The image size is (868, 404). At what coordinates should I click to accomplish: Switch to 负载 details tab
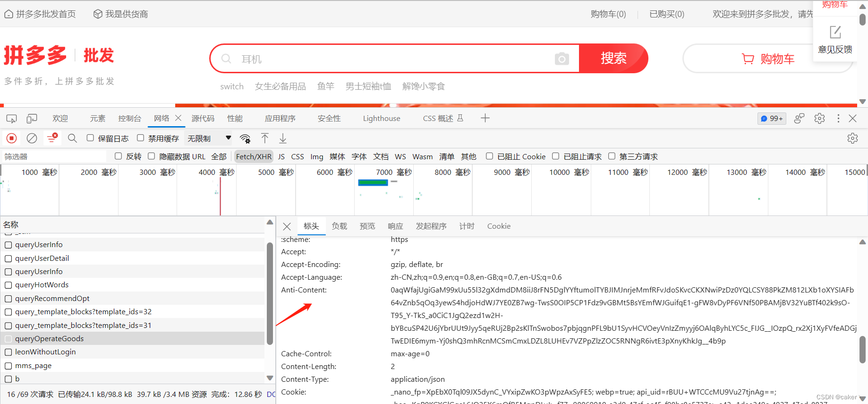[340, 226]
